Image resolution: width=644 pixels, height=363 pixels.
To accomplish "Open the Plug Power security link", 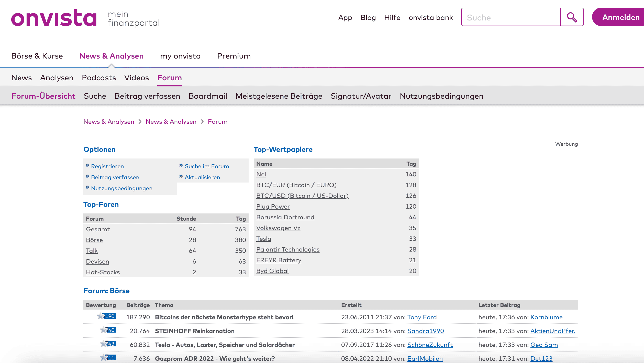I will 273,207.
